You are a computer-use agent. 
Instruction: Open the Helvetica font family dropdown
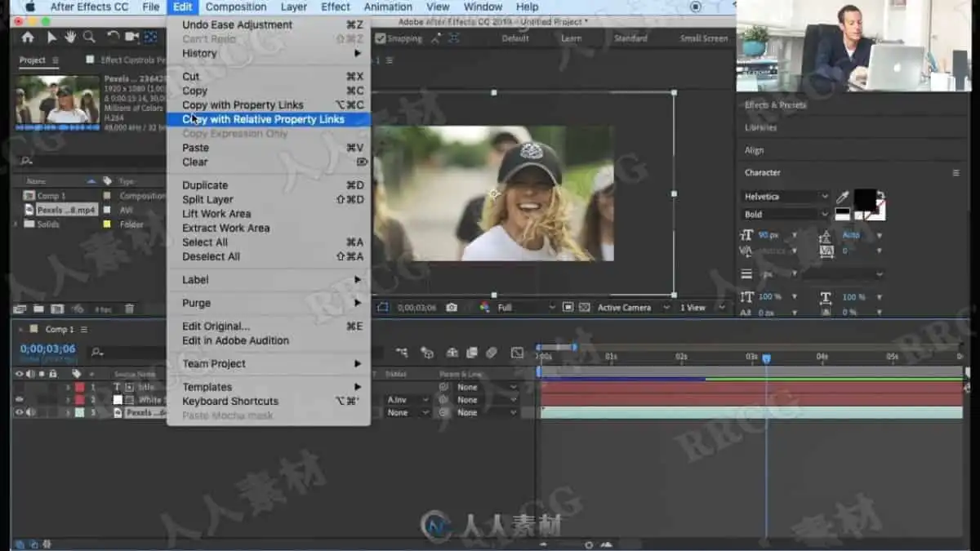[x=786, y=197]
